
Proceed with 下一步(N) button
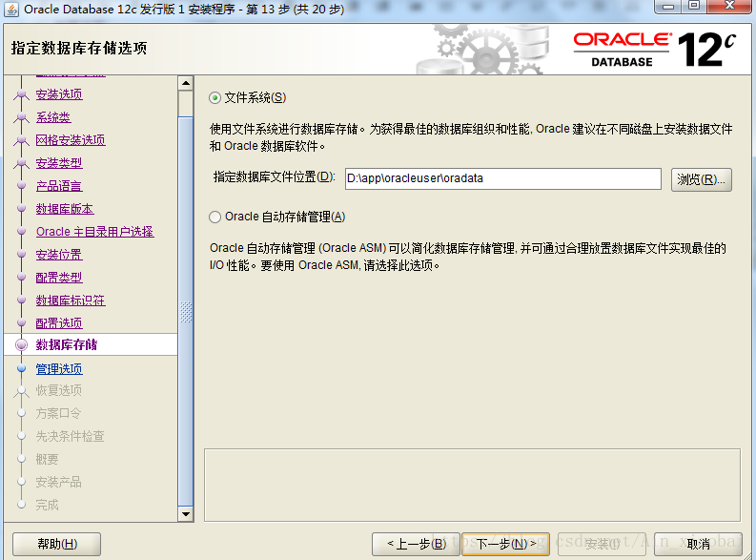[x=506, y=544]
